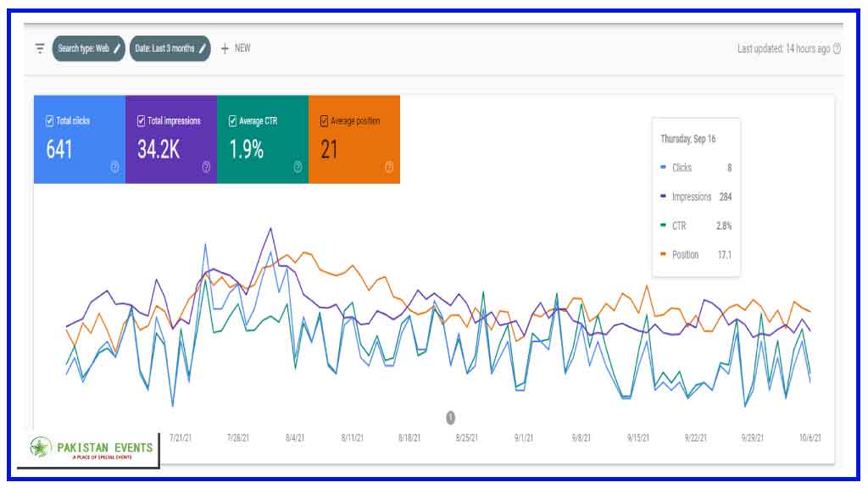Image resolution: width=868 pixels, height=488 pixels.
Task: Toggle the Total impressions checkbox
Action: point(142,120)
